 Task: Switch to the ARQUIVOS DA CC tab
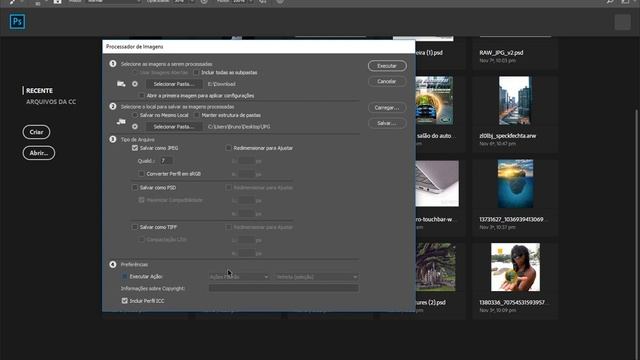pyautogui.click(x=51, y=102)
